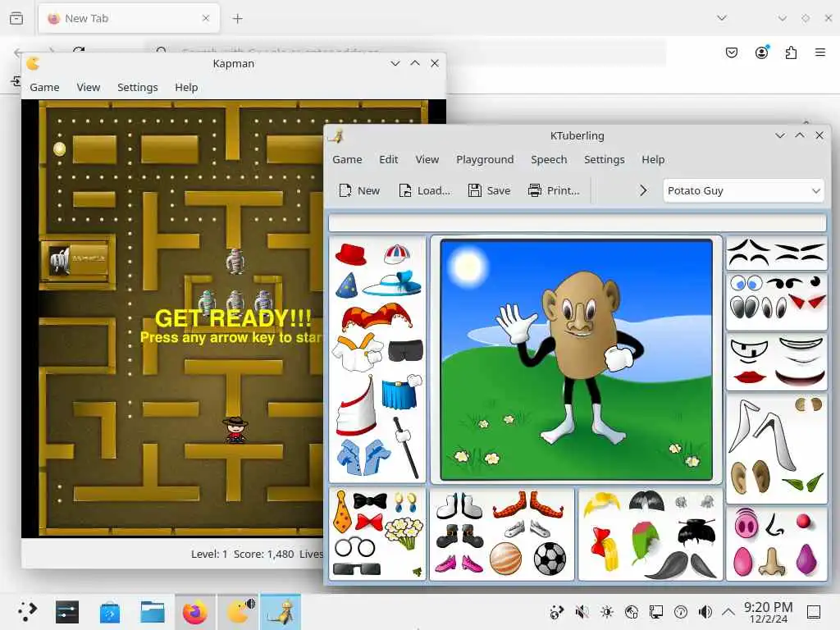Image resolution: width=840 pixels, height=630 pixels.
Task: Open Discover software center from taskbar
Action: 110,611
